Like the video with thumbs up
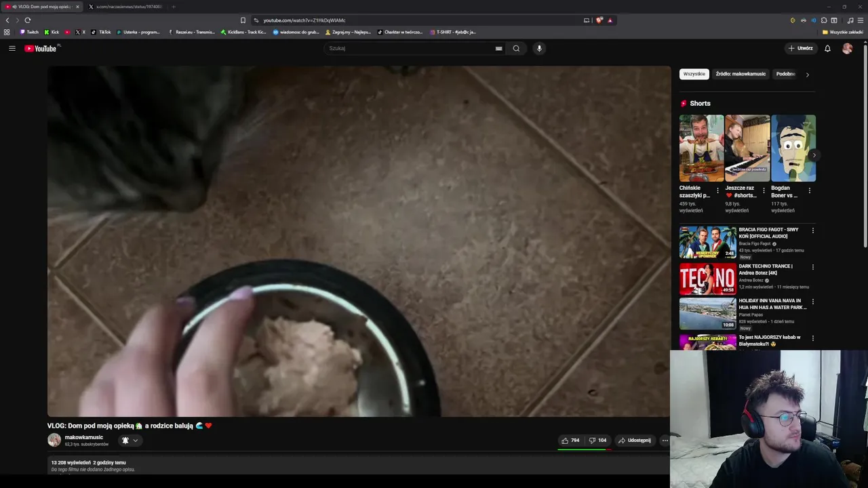 570,441
